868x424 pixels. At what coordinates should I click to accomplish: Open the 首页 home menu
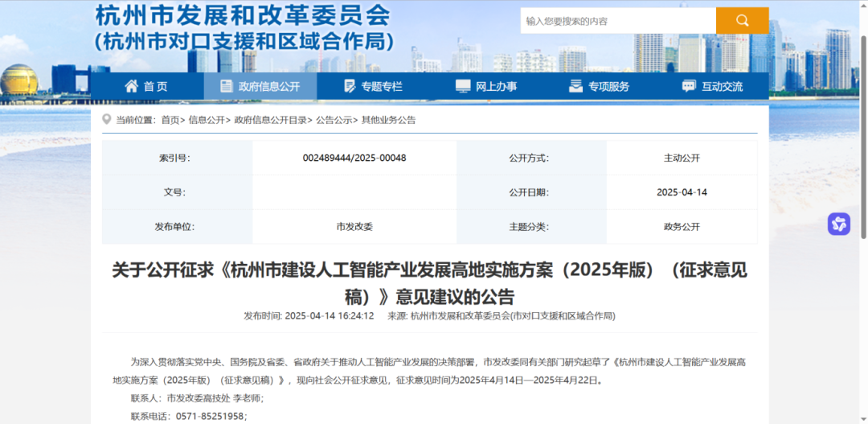click(147, 86)
